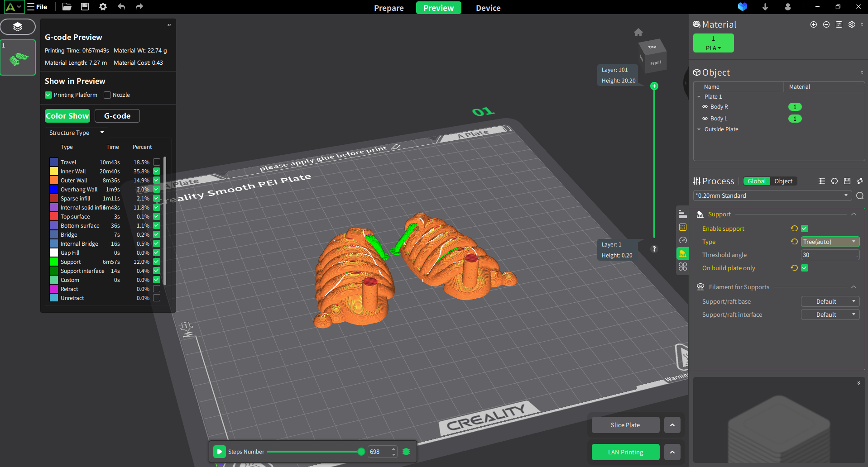Toggle visibility of Body R
The height and width of the screenshot is (467, 868).
(x=705, y=107)
